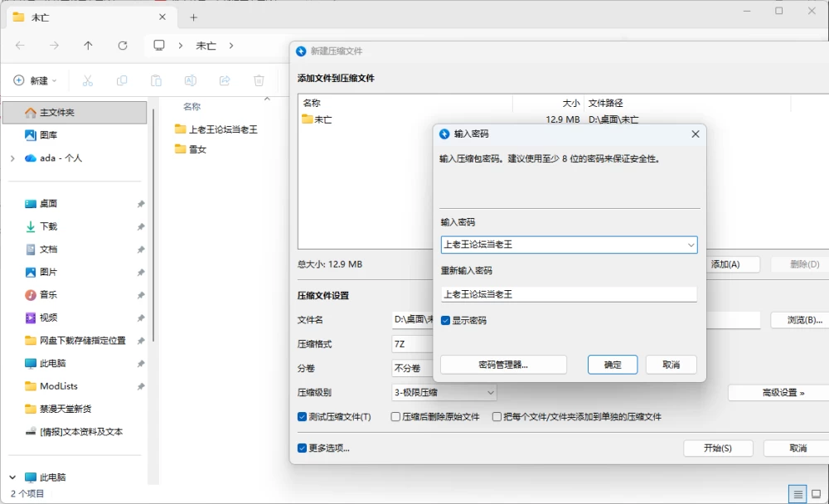This screenshot has width=829, height=504.
Task: Select the 雪女 folder in file list
Action: (x=197, y=149)
